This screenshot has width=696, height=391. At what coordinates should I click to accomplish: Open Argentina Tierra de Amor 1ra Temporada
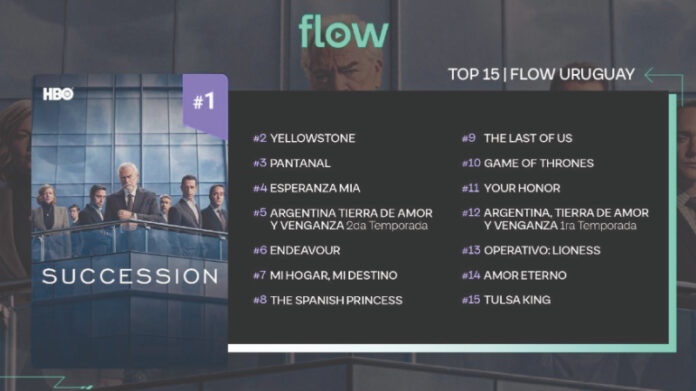pos(555,219)
